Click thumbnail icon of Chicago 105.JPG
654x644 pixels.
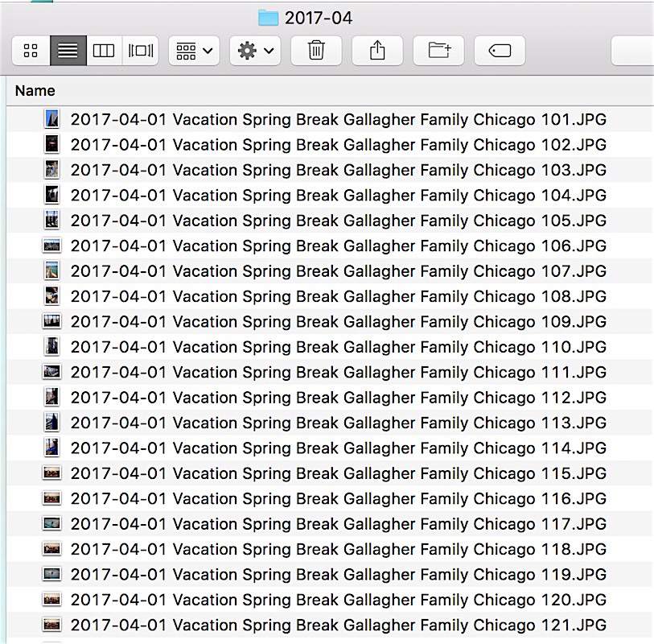(51, 220)
